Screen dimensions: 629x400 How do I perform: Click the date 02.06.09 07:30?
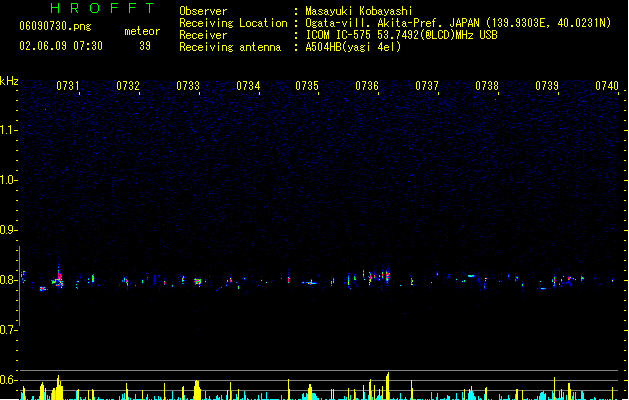click(x=61, y=46)
